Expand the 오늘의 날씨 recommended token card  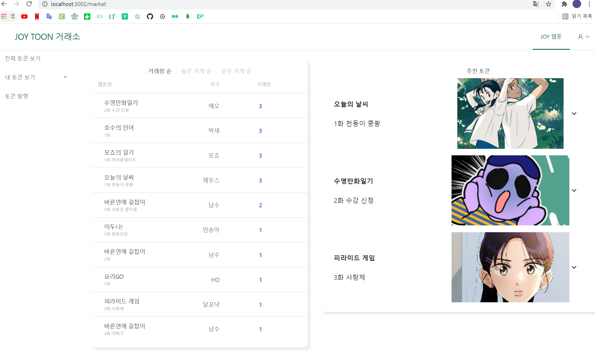coord(575,113)
